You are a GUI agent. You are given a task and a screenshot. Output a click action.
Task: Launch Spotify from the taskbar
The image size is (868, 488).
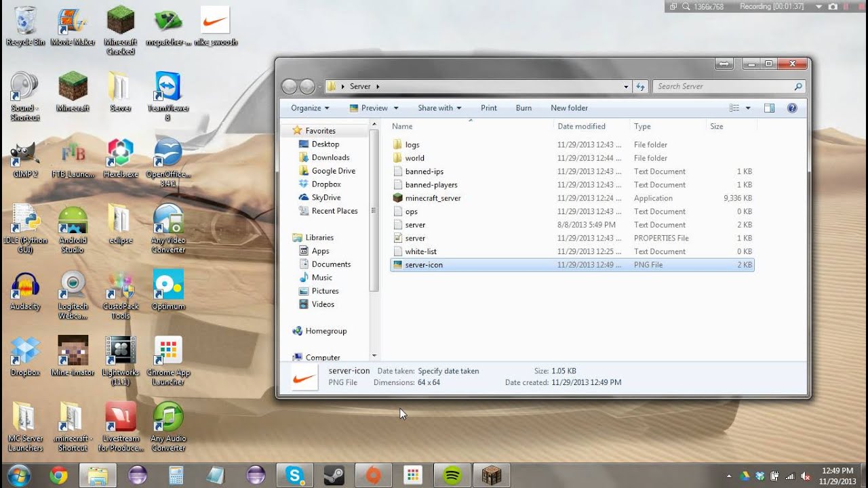[452, 474]
